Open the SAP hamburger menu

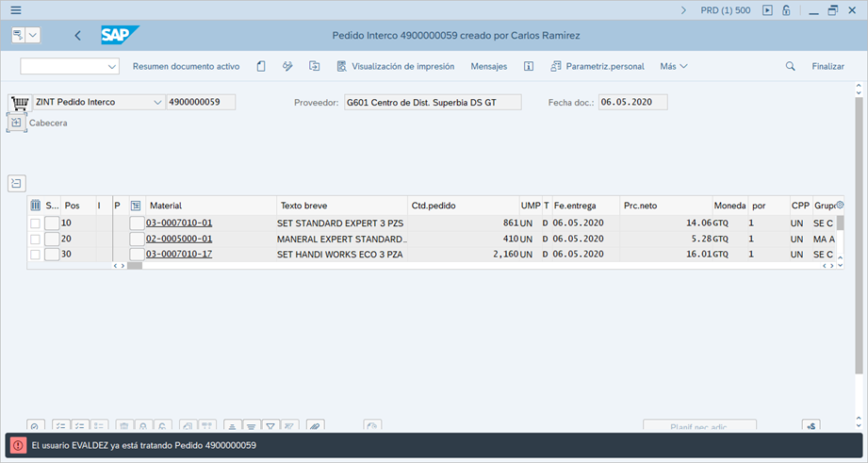[x=16, y=9]
